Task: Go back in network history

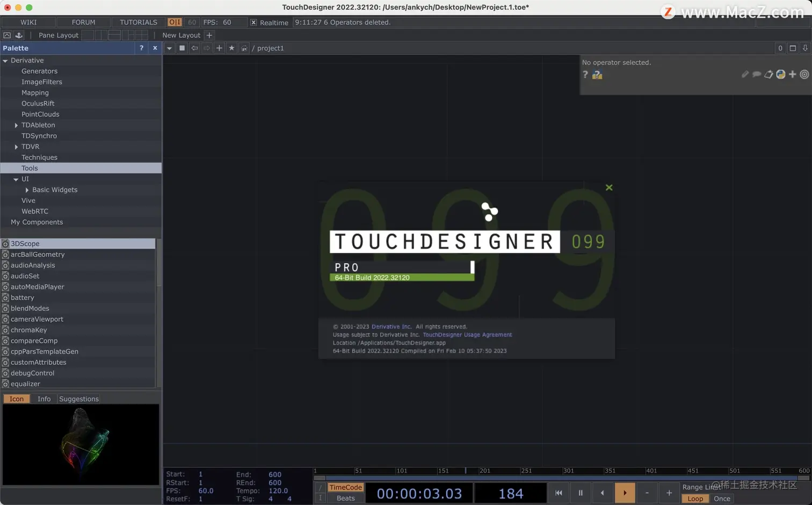Action: 194,48
